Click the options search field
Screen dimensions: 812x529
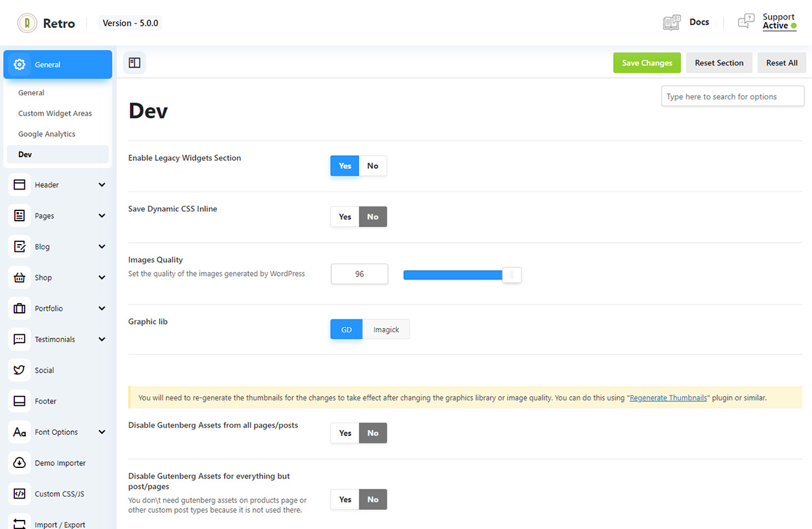(x=733, y=97)
